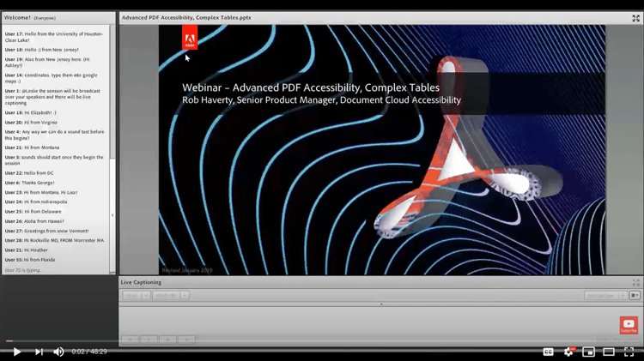Enter full screen video mode
Viewport: 644px width, 361px height.
click(629, 352)
